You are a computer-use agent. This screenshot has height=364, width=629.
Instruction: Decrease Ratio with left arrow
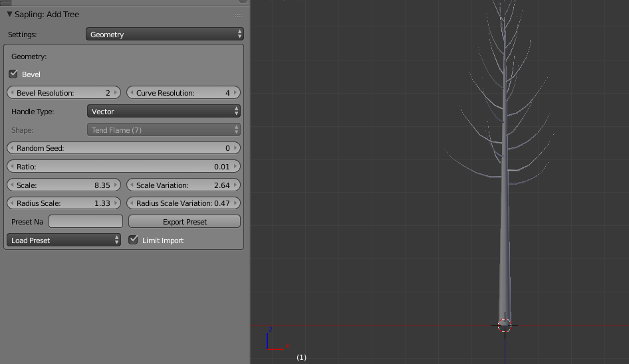tap(12, 167)
